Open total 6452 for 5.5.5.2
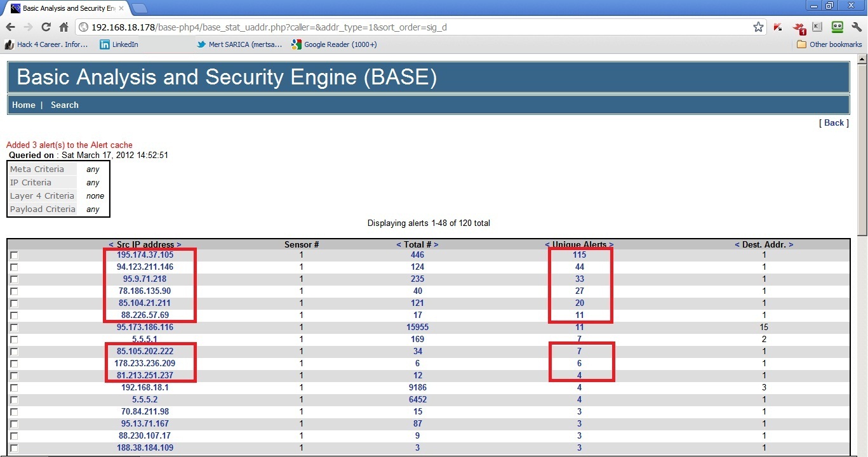This screenshot has height=457, width=868. (x=417, y=399)
